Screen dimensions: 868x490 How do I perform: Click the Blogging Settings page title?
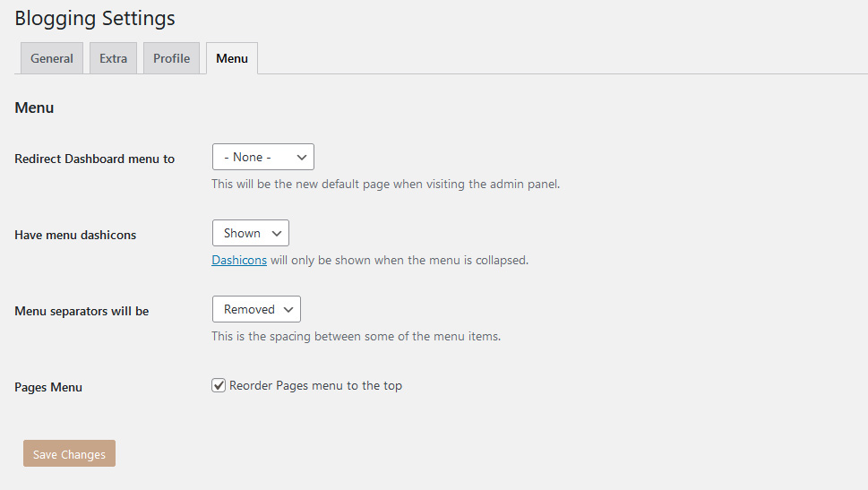pyautogui.click(x=95, y=18)
